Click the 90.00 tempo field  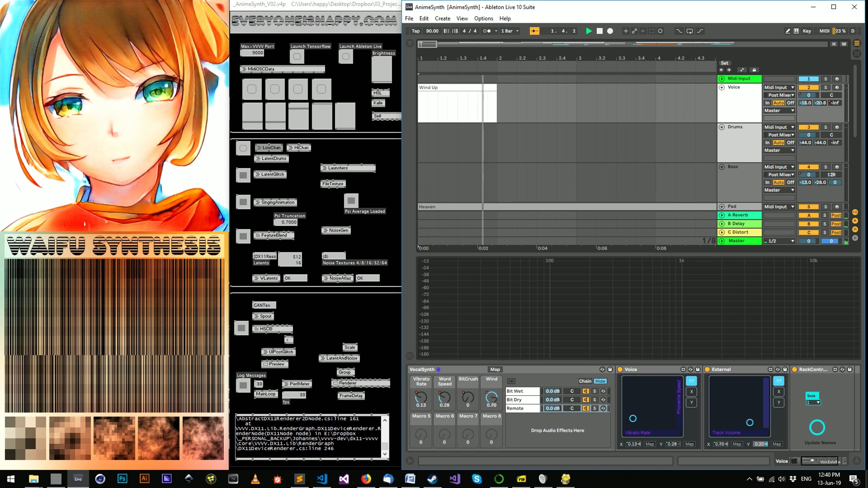(432, 31)
